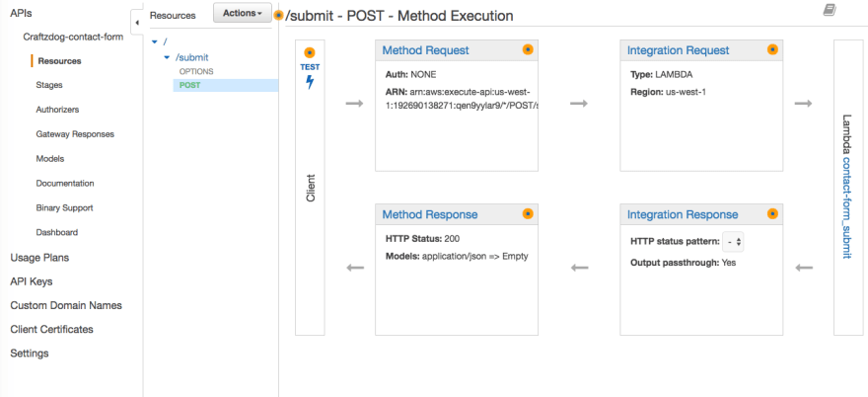
Task: Select the OPTIONS method
Action: [x=196, y=71]
